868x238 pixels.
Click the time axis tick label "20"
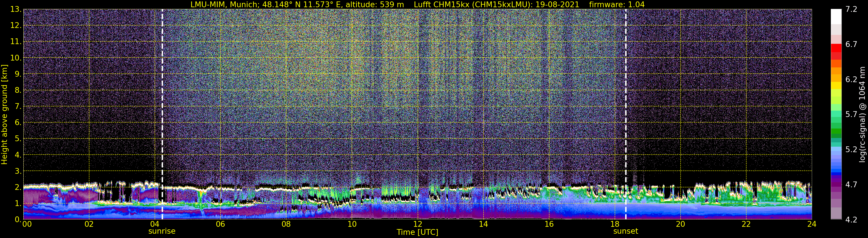680,224
